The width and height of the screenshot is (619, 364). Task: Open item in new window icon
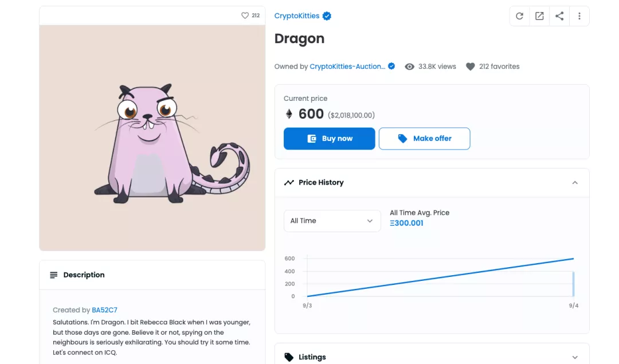click(x=539, y=16)
